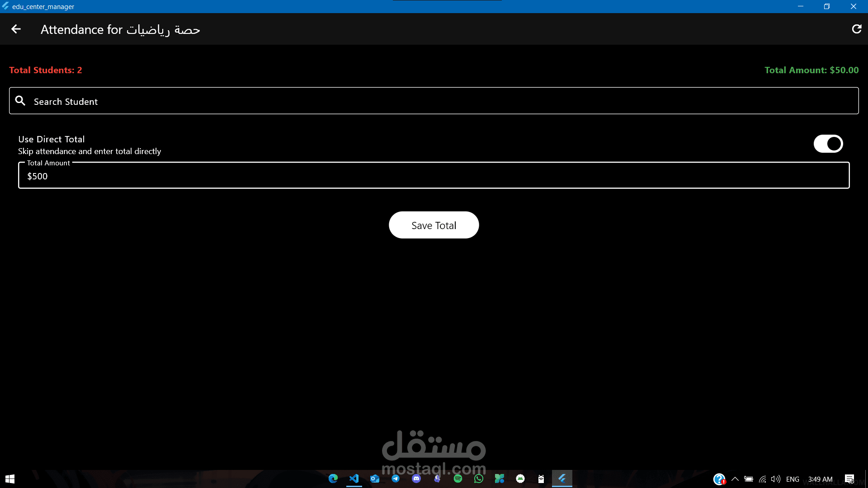This screenshot has height=488, width=868.
Task: Open the Windows Start menu
Action: click(x=10, y=479)
